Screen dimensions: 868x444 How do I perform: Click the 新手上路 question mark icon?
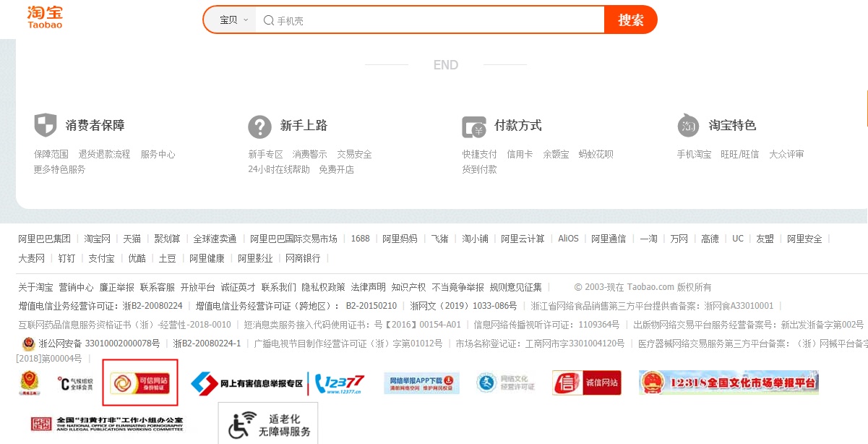click(259, 126)
